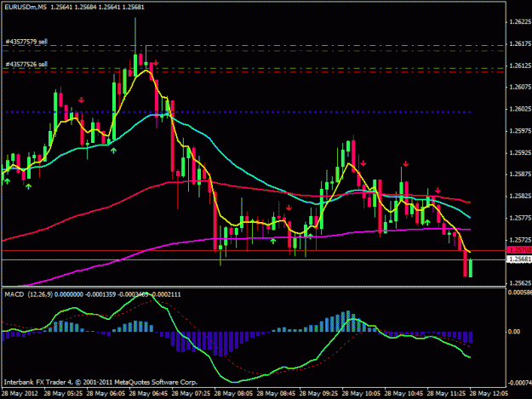Viewport: 532px width, 399px height.
Task: Click the 28 May 09:25 time label
Action: point(318,394)
